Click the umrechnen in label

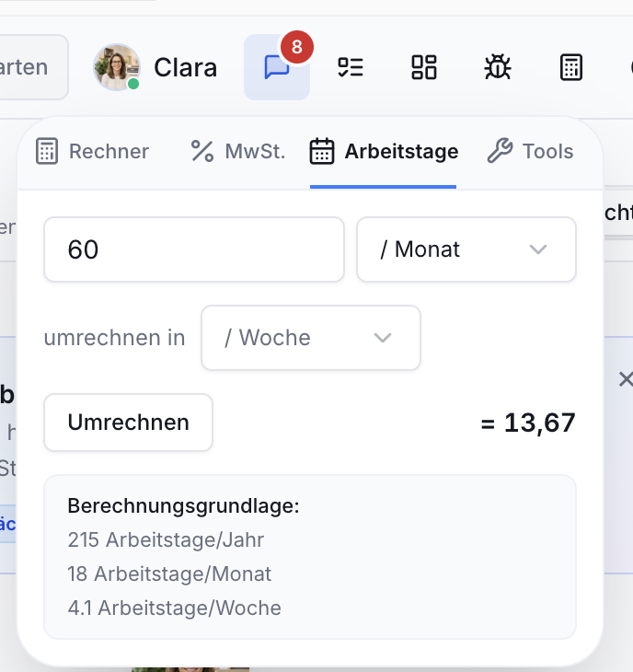pos(115,338)
